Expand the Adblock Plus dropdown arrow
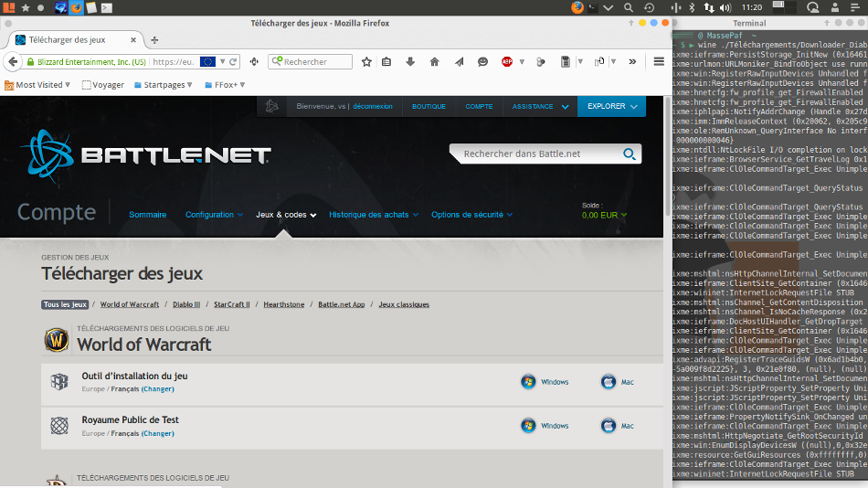868x488 pixels. pos(522,61)
